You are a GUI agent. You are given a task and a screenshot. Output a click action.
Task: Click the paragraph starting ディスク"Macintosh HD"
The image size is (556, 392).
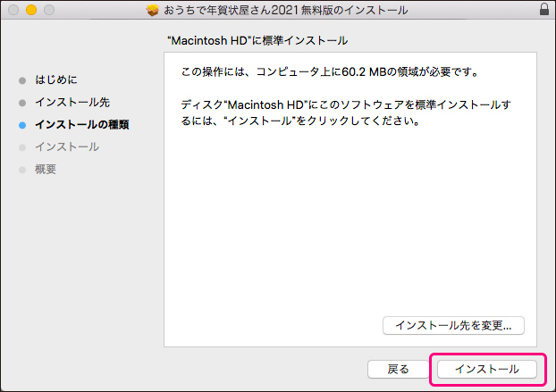click(346, 113)
